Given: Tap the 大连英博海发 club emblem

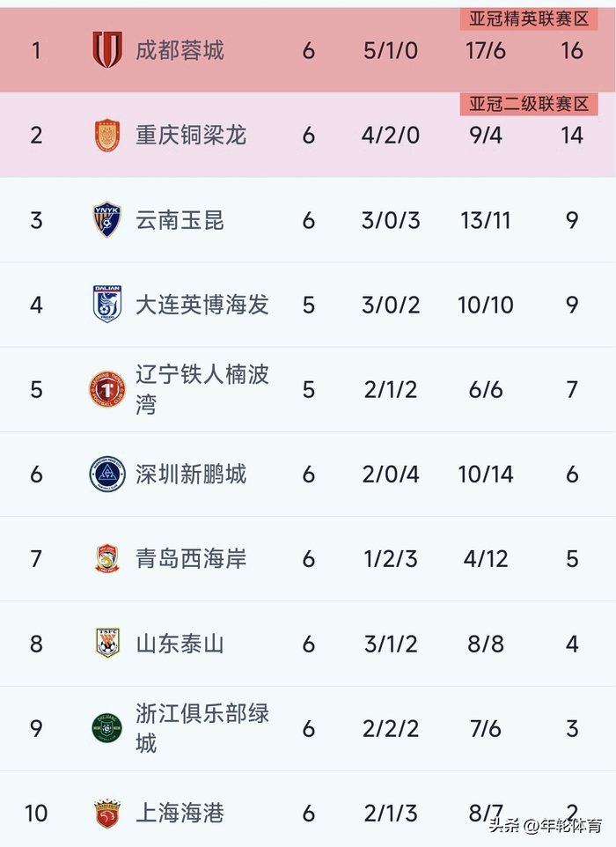Looking at the screenshot, I should click(x=107, y=305).
